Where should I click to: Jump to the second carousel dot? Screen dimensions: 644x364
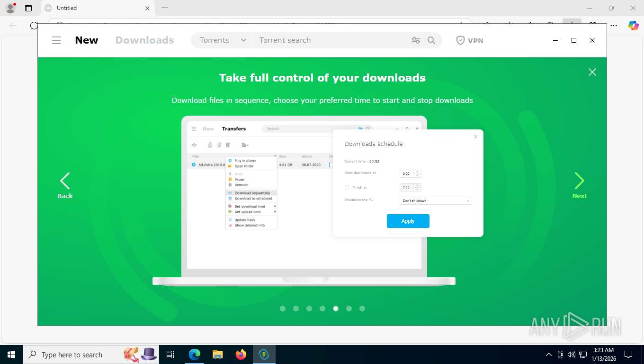click(x=296, y=309)
